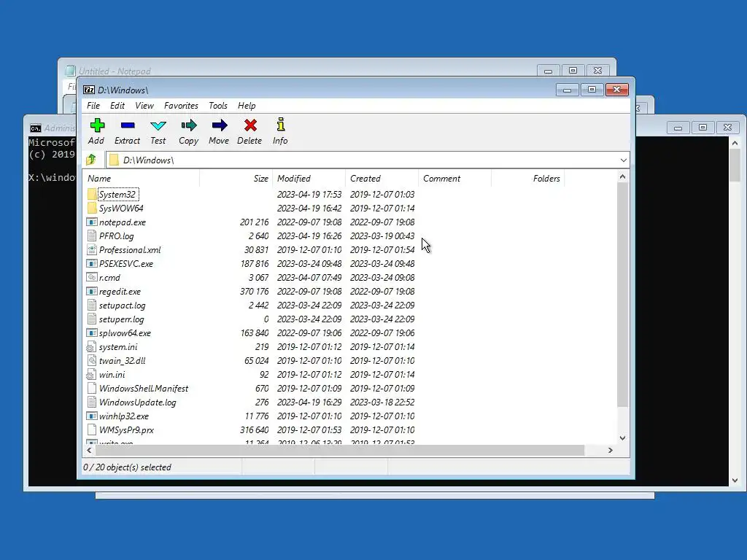Click the horizontal scroll right arrow
The width and height of the screenshot is (747, 560).
click(611, 450)
